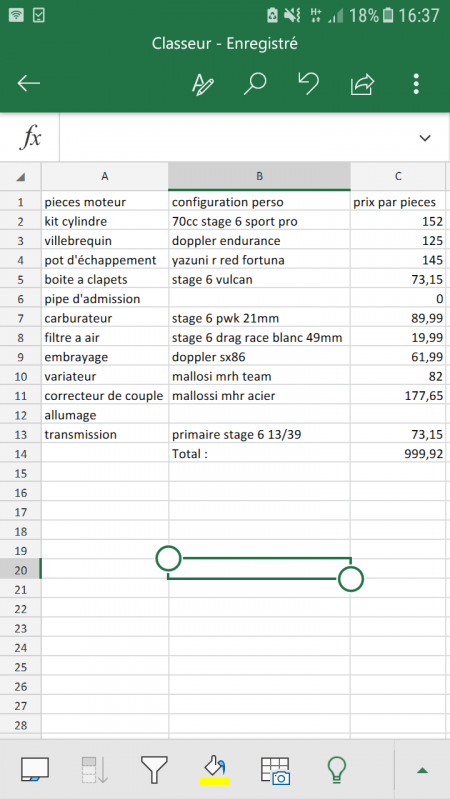Open the filter funnel icon
450x800 pixels.
(154, 769)
